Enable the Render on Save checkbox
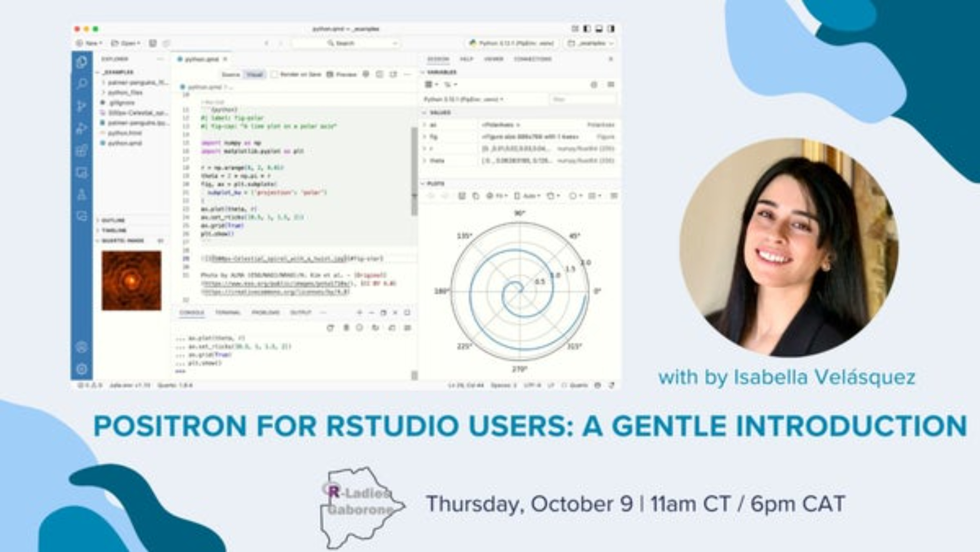Viewport: 980px width, 552px height. (275, 75)
